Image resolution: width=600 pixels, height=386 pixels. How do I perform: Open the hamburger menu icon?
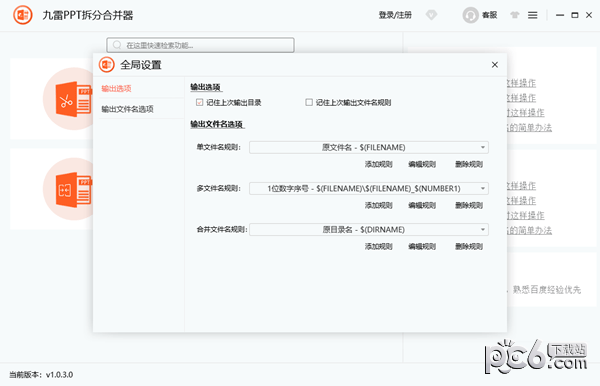pos(532,15)
